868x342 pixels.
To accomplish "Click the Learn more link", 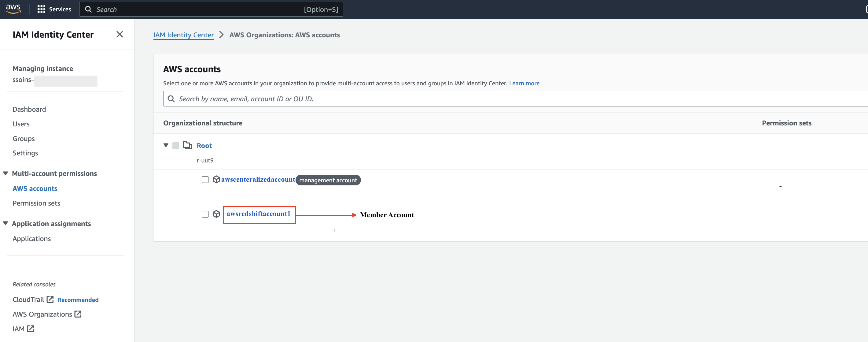I will (x=524, y=83).
